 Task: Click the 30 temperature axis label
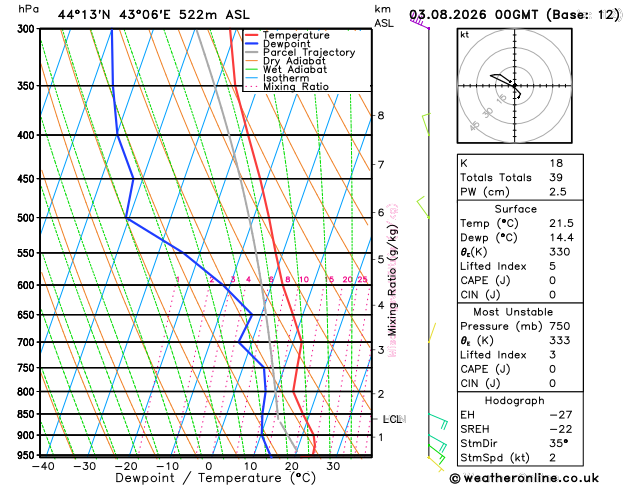(333, 466)
